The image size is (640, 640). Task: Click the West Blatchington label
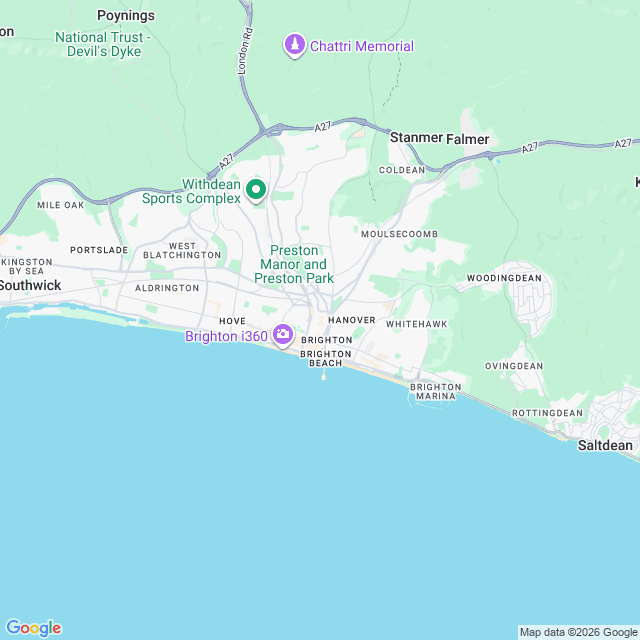pos(182,251)
